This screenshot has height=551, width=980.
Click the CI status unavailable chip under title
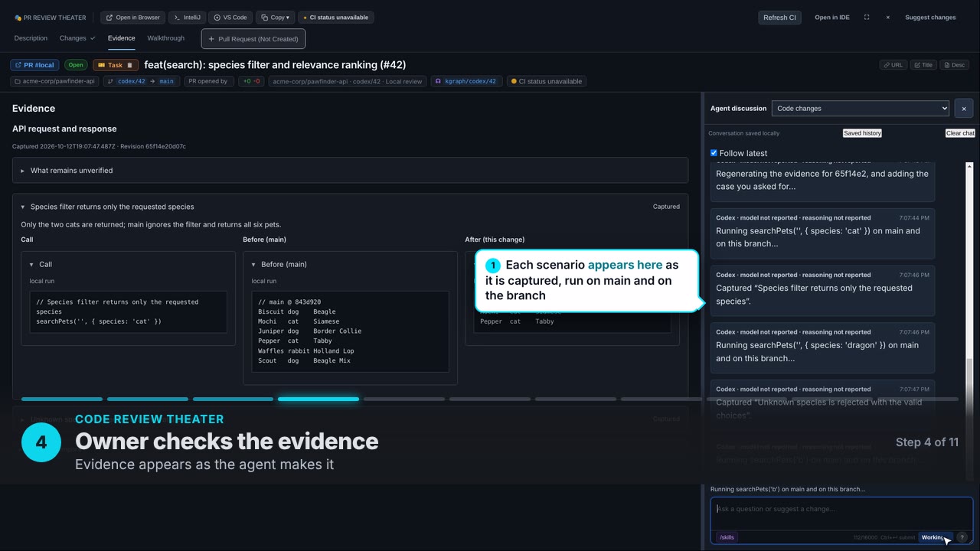pyautogui.click(x=547, y=81)
